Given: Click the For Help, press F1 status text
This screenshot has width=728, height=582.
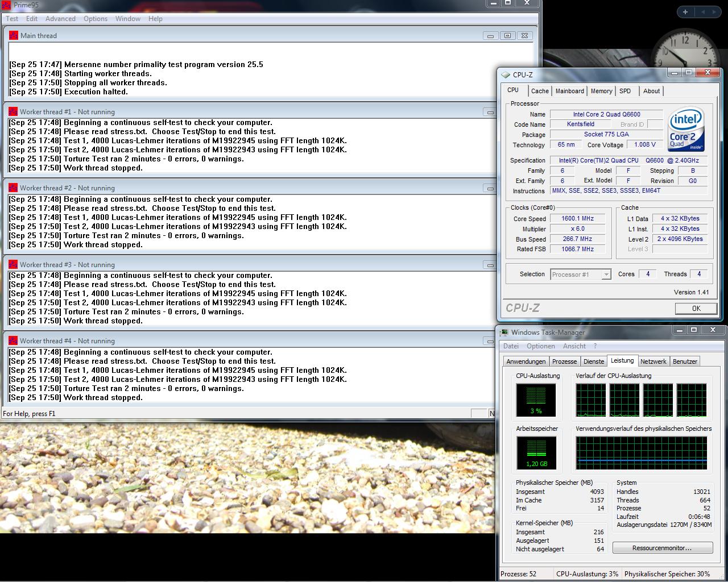Looking at the screenshot, I should (29, 414).
